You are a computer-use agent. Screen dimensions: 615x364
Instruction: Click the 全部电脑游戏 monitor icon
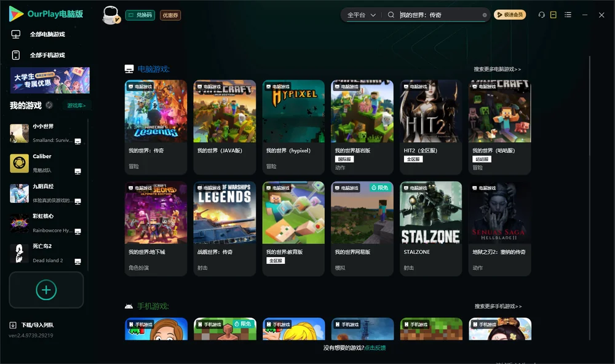coord(16,34)
